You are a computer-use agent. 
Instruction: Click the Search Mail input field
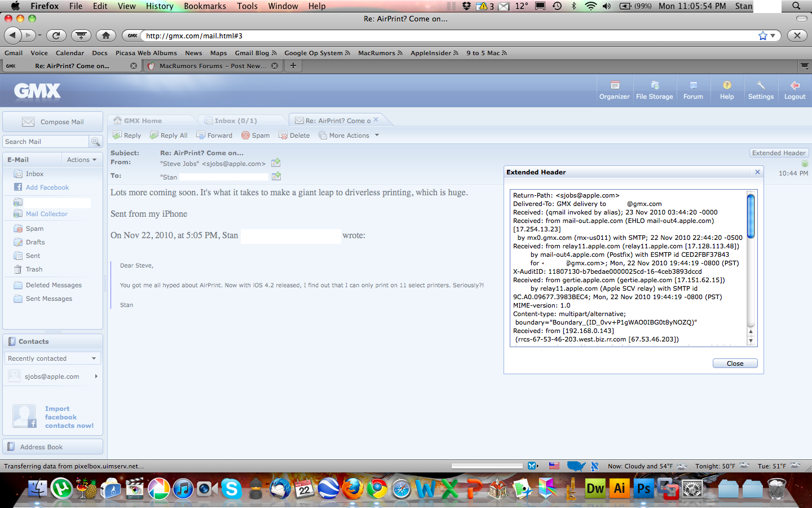(x=46, y=142)
